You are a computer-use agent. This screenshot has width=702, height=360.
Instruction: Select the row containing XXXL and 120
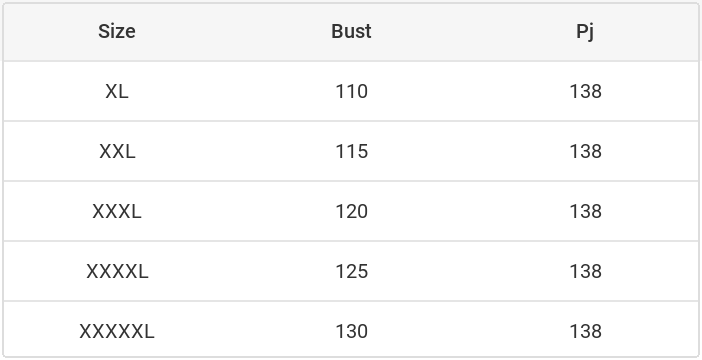pos(351,211)
